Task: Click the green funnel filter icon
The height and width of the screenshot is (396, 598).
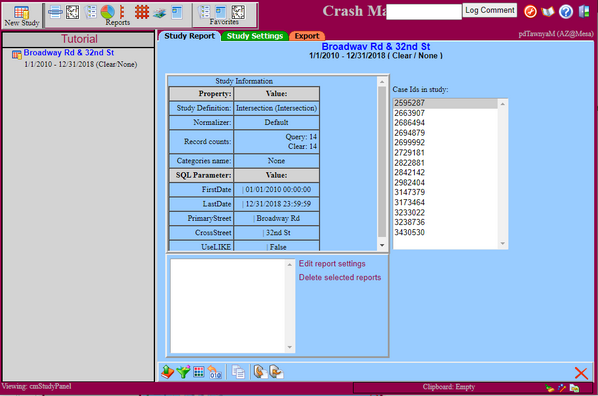Action: coord(183,372)
